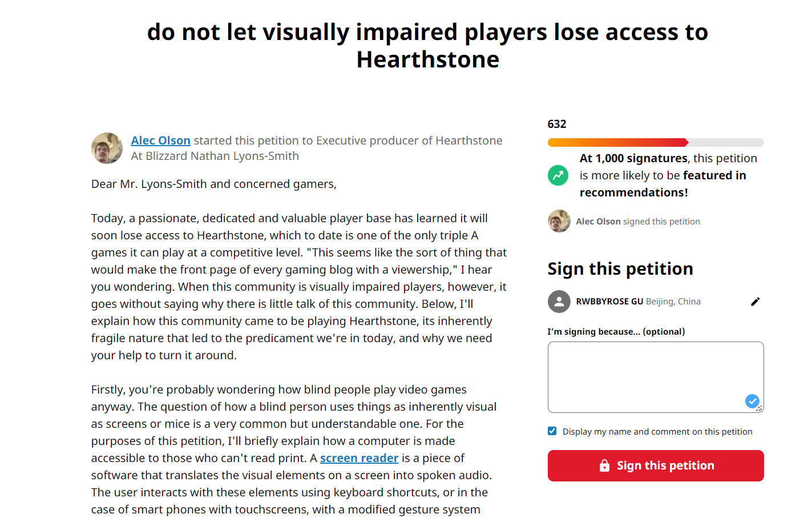Open the screen reader link
Image resolution: width=812 pixels, height=518 pixels.
(x=359, y=458)
